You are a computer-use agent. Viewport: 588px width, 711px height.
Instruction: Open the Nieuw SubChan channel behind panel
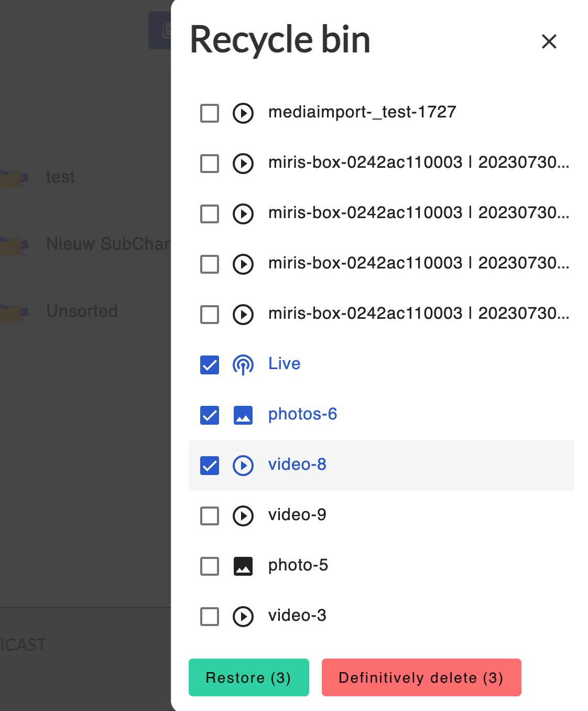pyautogui.click(x=108, y=244)
